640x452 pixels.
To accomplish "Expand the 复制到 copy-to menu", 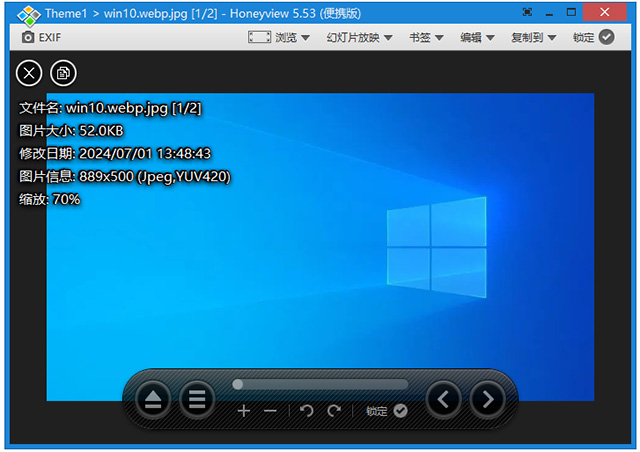I will tap(533, 38).
